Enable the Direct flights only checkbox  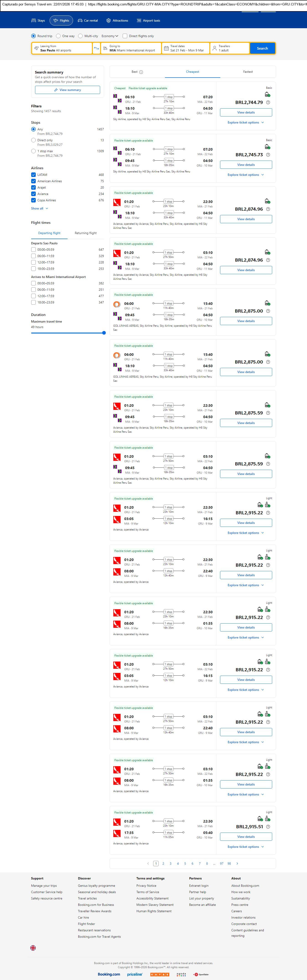tap(125, 36)
